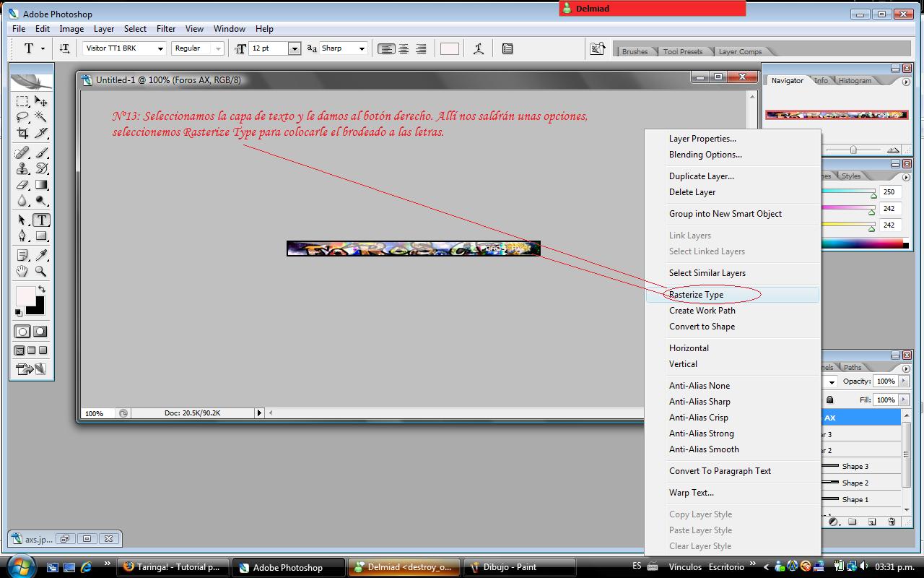The image size is (924, 578).
Task: Open the character and paragraph palettes
Action: point(507,48)
